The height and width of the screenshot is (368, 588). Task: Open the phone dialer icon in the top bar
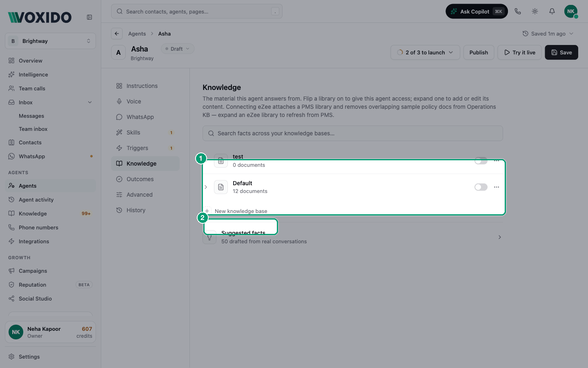coord(518,11)
